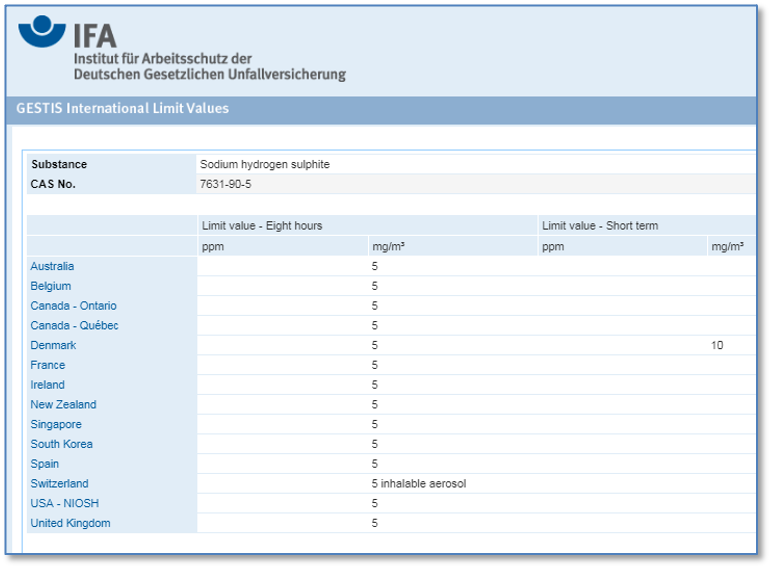Click the Institut für Arbeitsschutz title text
The width and height of the screenshot is (770, 568).
tap(210, 66)
